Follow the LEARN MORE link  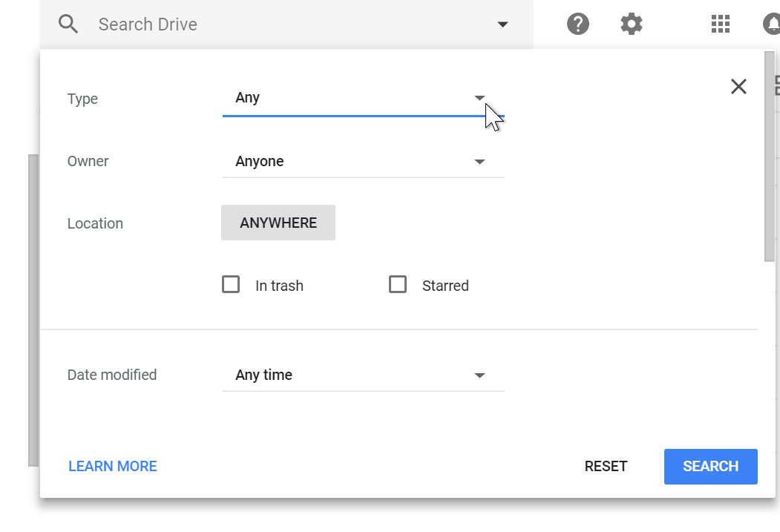[113, 467]
